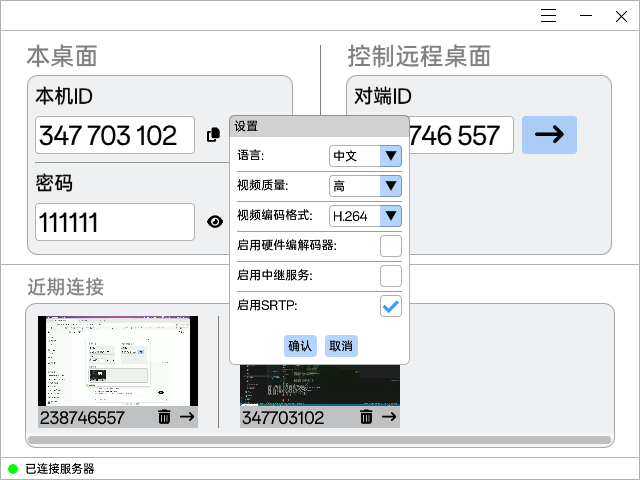Connect to 238746557 using arrow icon
This screenshot has height=480, width=640.
[187, 417]
